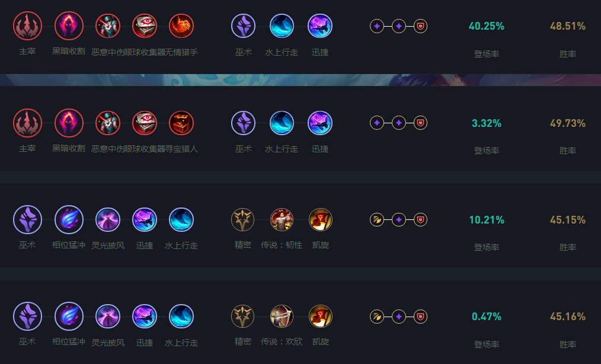Click 主宰 rune tree icon in first row
601x364 pixels.
pos(28,26)
